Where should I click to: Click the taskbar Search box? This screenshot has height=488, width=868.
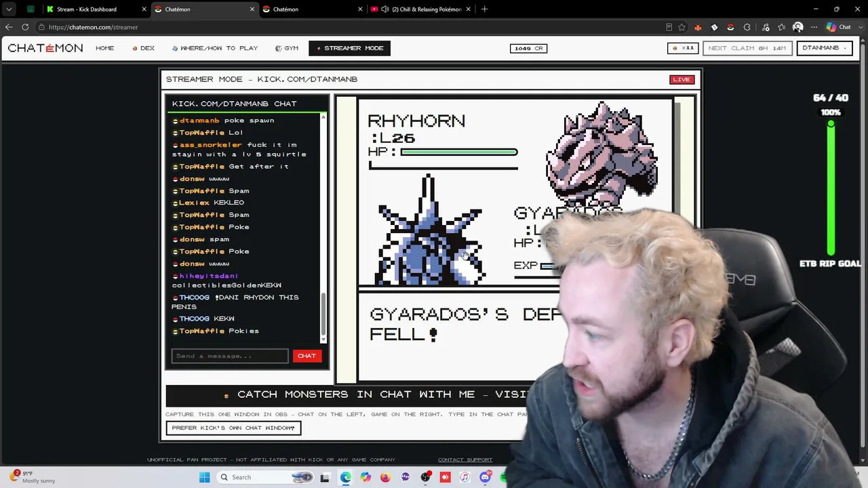(267, 477)
